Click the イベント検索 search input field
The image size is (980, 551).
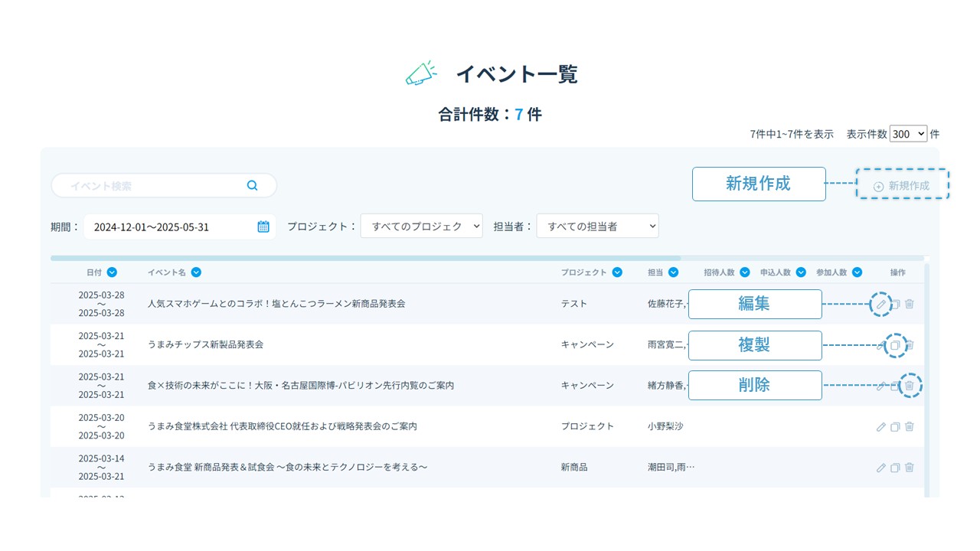click(153, 185)
